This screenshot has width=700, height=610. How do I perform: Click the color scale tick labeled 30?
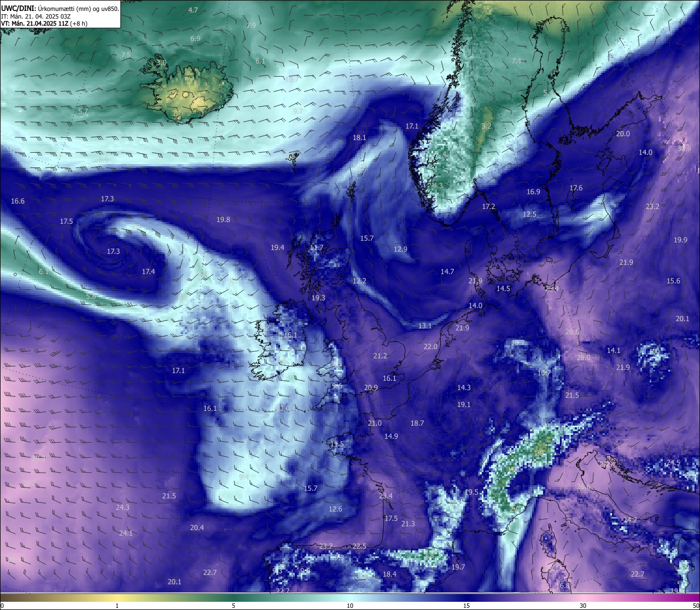click(583, 606)
